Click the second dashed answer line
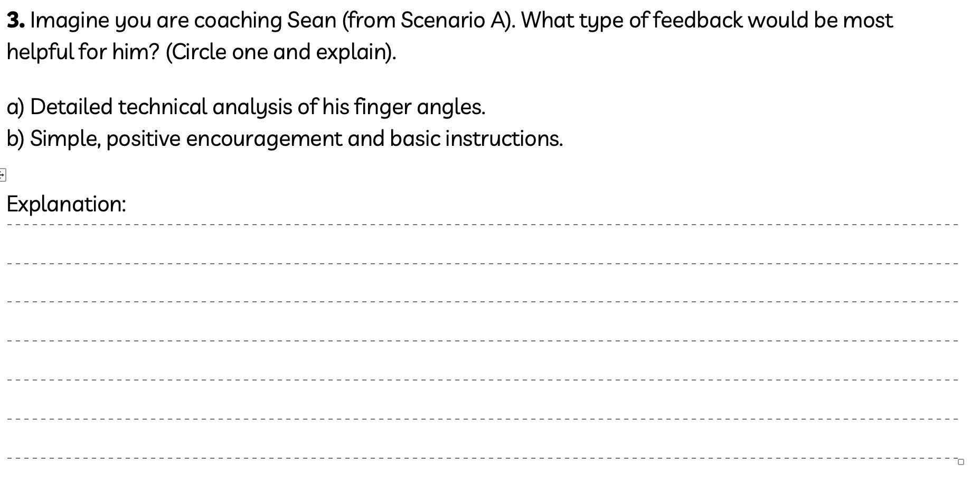The width and height of the screenshot is (980, 500). pos(483,263)
